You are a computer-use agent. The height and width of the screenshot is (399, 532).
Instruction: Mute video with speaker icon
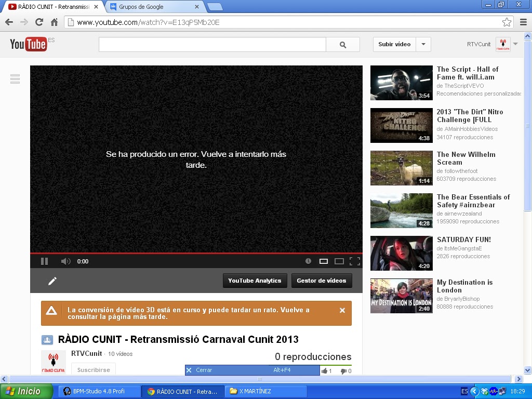(65, 261)
